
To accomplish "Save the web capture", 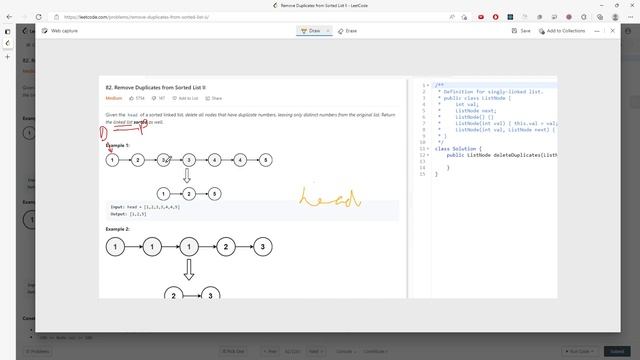I will coord(521,31).
